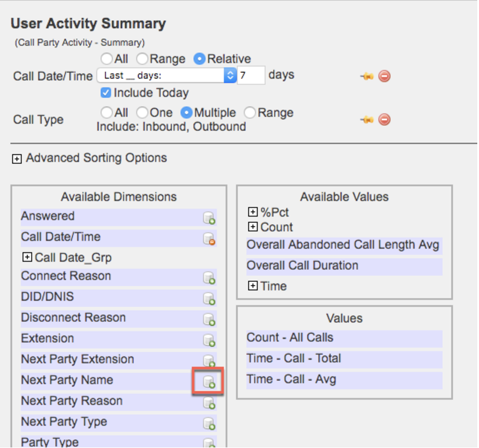Add the Extension dimension via its icon

click(209, 341)
